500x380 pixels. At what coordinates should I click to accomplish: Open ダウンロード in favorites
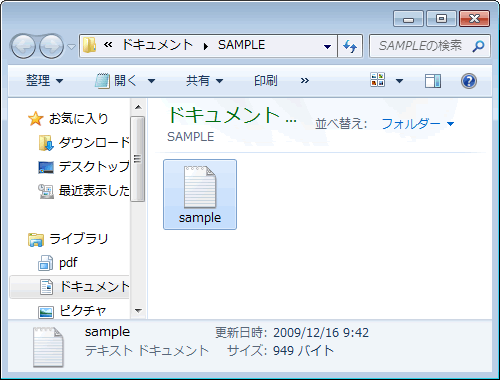click(94, 142)
